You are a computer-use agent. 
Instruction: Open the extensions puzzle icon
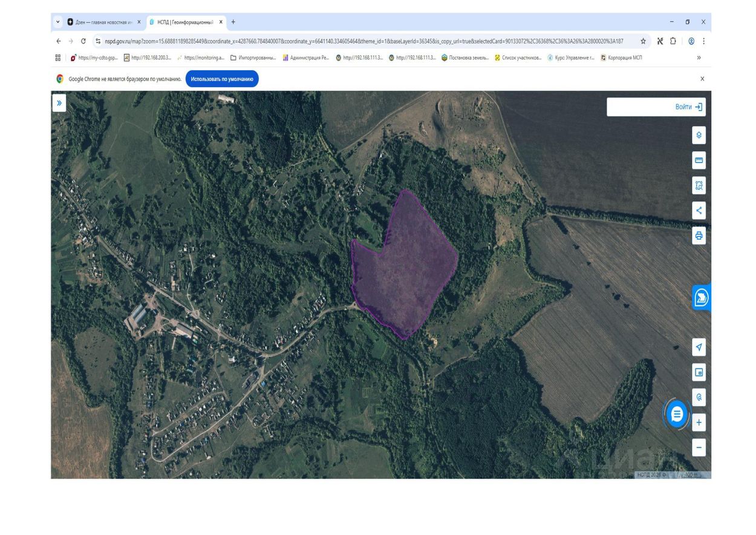(673, 41)
